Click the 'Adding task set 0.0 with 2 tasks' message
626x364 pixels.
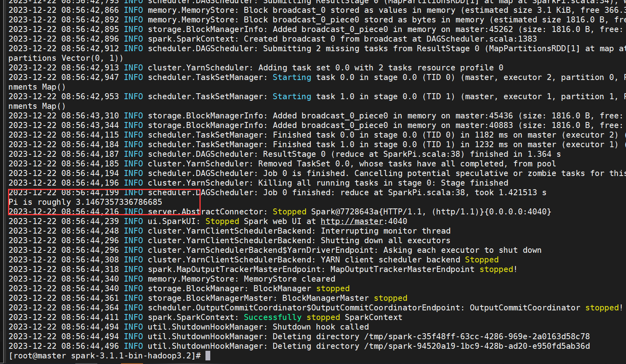coord(335,68)
